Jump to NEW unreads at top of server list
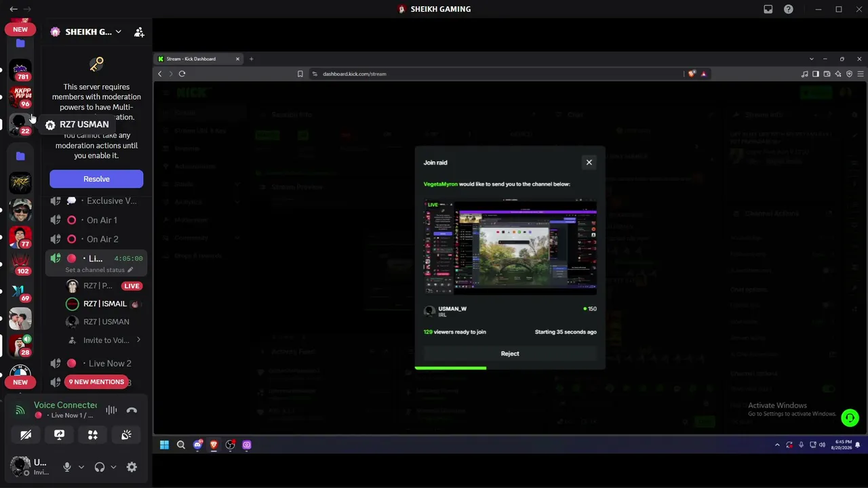The image size is (868, 488). click(20, 29)
